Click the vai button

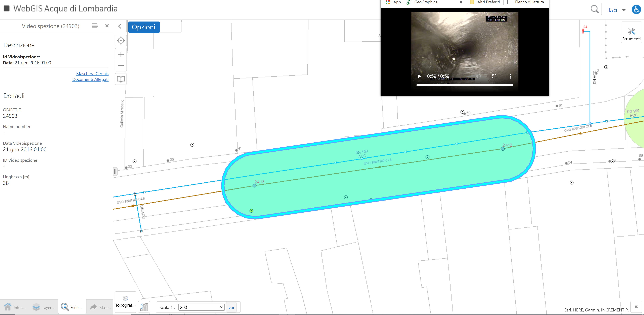231,307
